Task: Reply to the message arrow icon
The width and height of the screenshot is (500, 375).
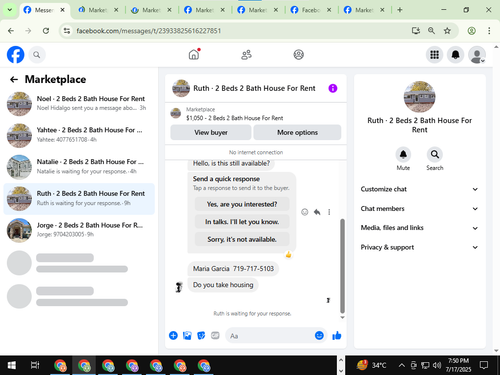Action: pyautogui.click(x=317, y=212)
